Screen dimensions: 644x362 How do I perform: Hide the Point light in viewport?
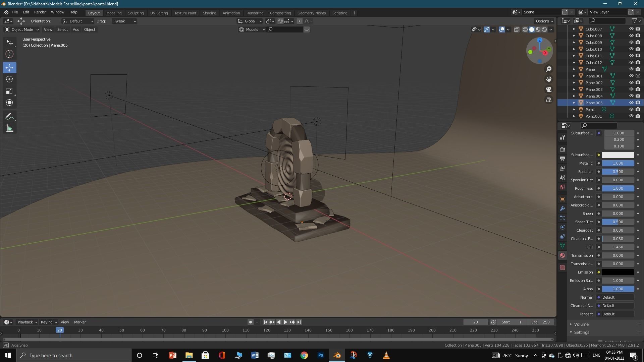pyautogui.click(x=631, y=110)
